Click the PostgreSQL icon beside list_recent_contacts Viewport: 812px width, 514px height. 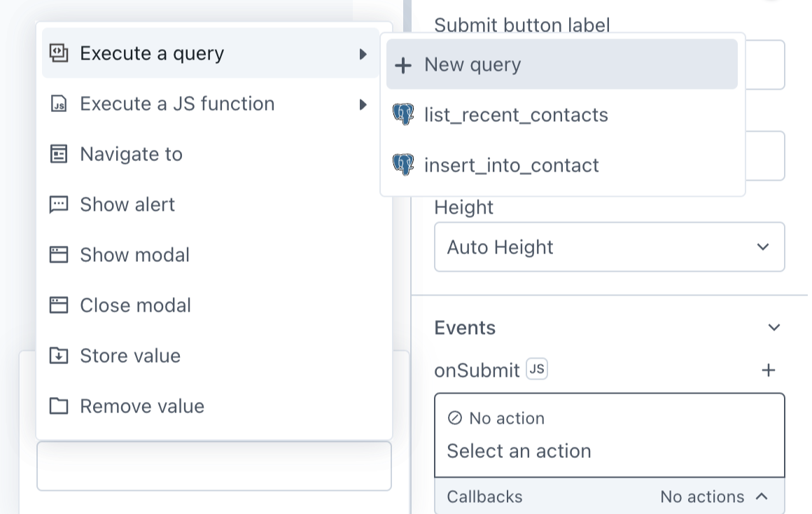pos(404,115)
